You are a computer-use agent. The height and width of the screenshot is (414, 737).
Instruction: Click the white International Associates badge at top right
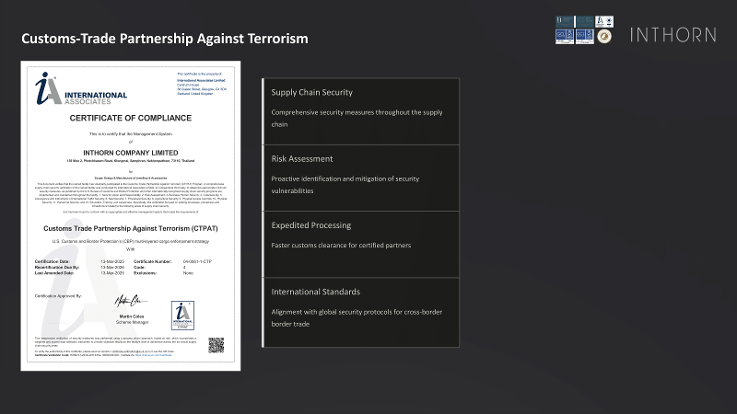[604, 22]
